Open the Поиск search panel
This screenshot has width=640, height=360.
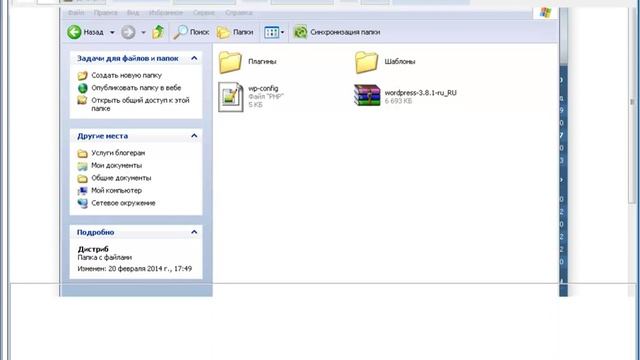[191, 32]
